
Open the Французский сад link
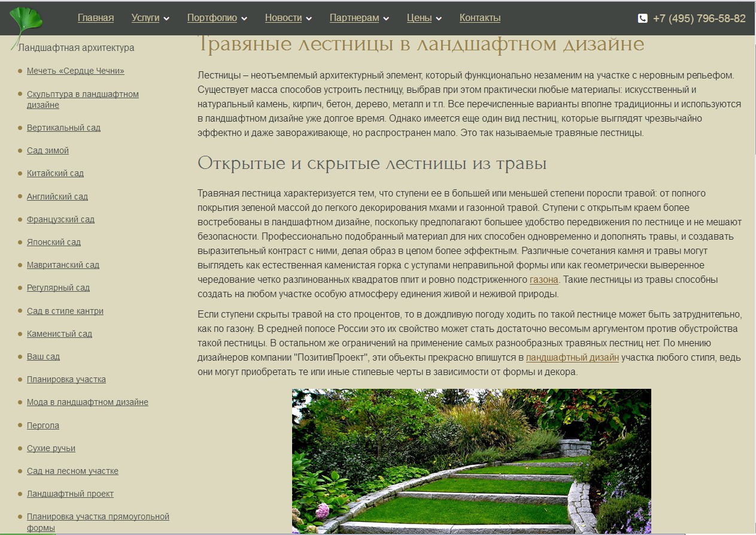click(60, 219)
